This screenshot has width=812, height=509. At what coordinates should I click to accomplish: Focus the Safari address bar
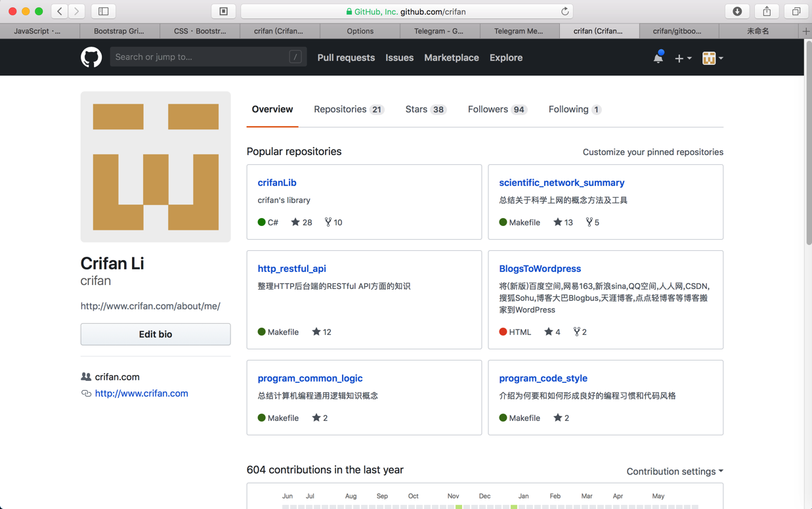pos(407,11)
